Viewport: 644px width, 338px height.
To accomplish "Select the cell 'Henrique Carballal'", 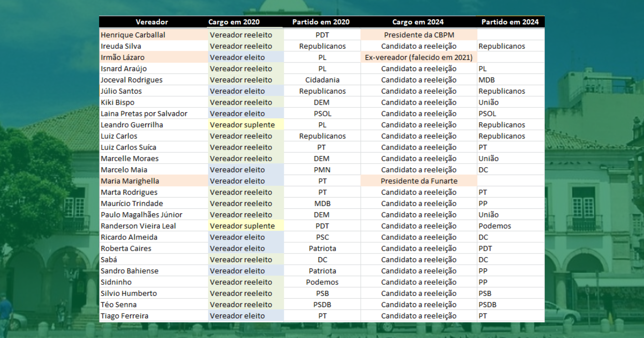I will [153, 35].
